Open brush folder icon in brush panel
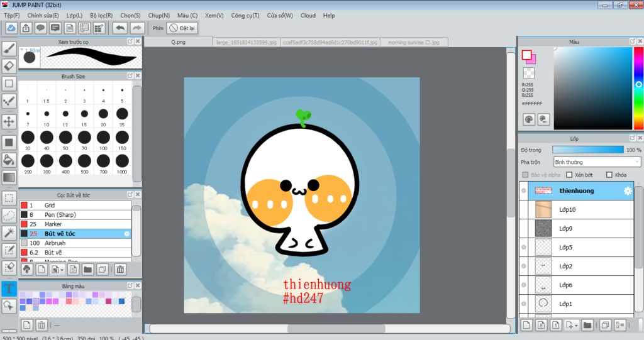 point(87,270)
